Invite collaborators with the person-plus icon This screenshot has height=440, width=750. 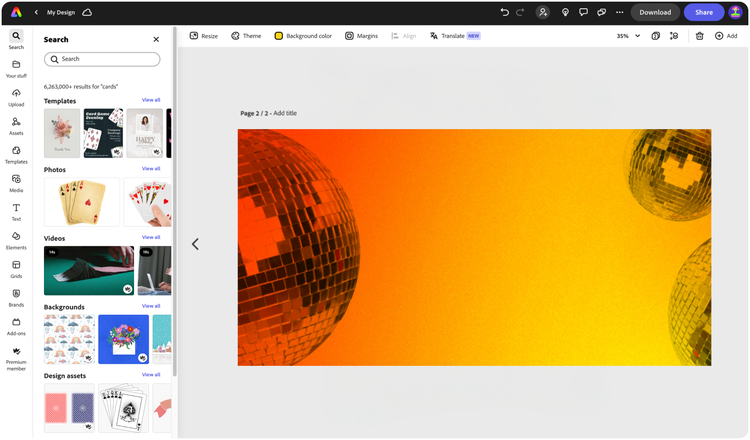coord(543,12)
